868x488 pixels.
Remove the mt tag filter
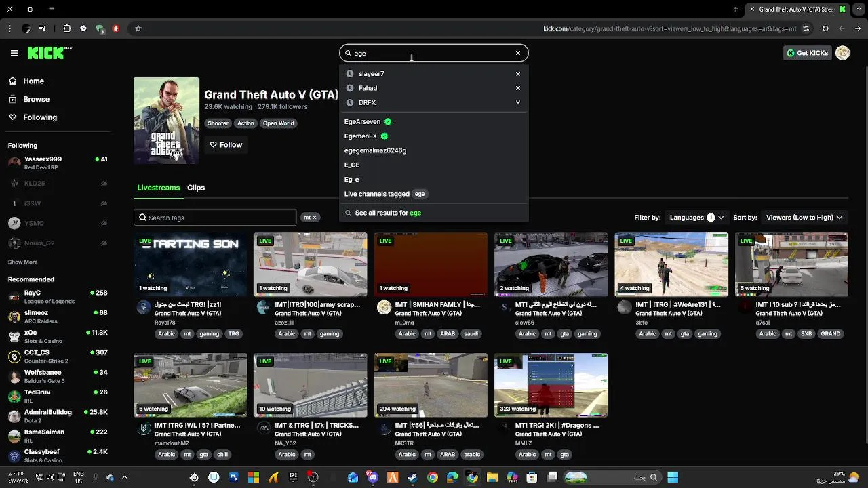(315, 218)
